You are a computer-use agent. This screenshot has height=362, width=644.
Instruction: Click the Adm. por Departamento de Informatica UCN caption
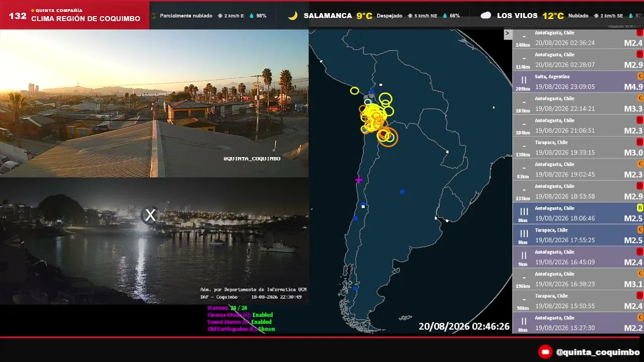(x=253, y=290)
